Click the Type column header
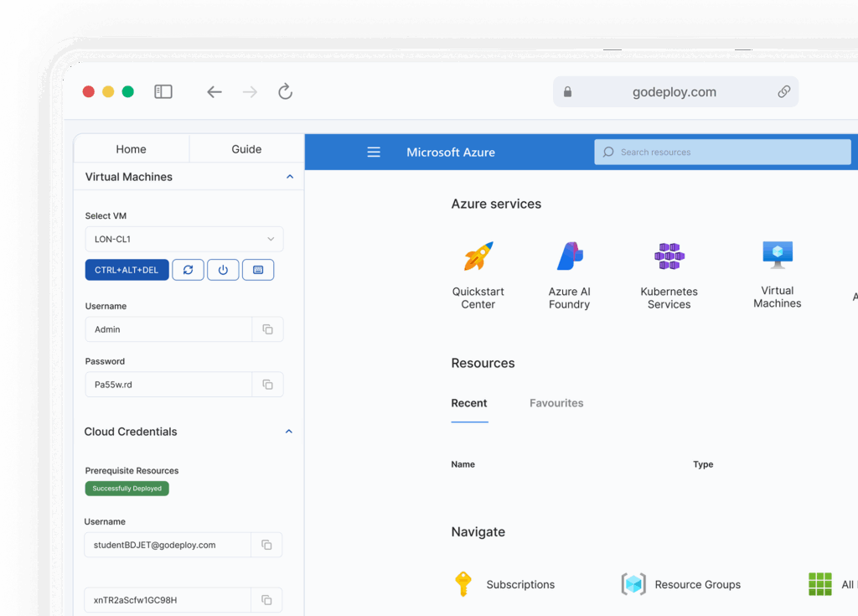The width and height of the screenshot is (858, 616). pyautogui.click(x=703, y=464)
